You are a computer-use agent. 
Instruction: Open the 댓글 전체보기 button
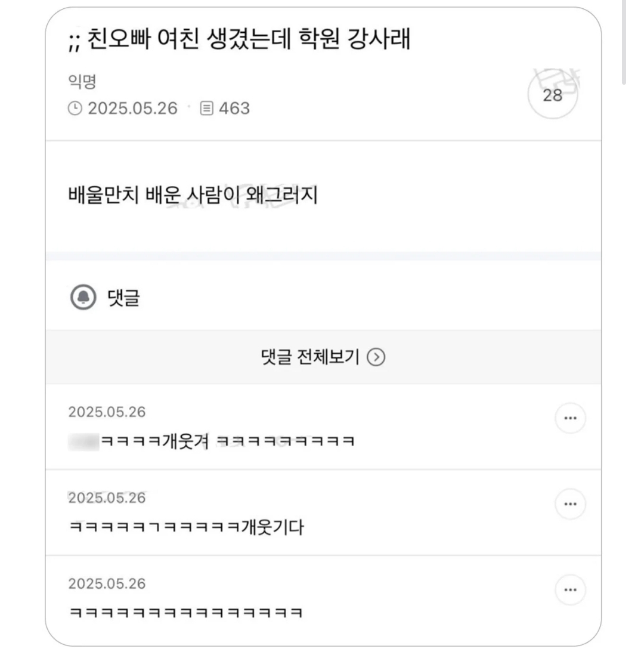323,357
